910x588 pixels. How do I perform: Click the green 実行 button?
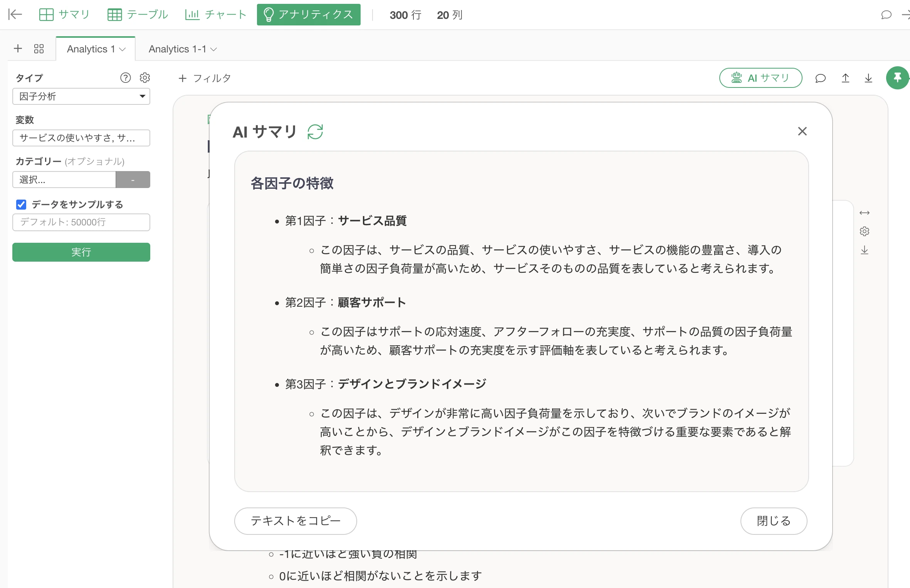81,252
